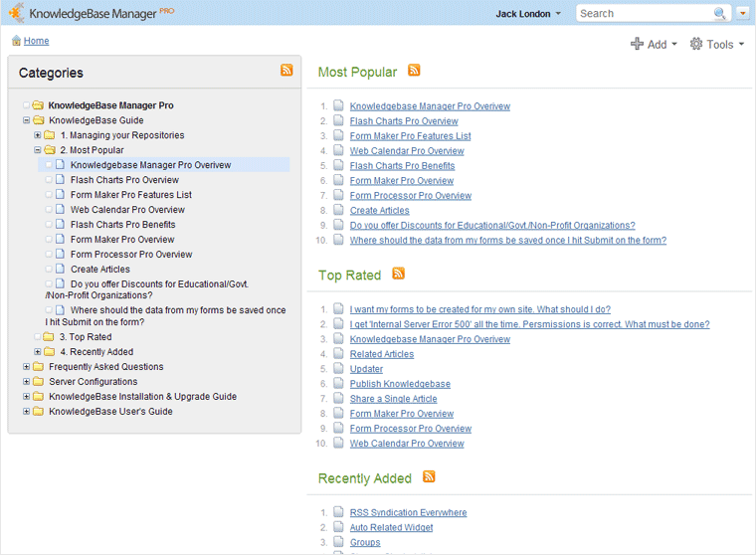This screenshot has width=756, height=555.
Task: Click the search magnifier icon
Action: 719,13
